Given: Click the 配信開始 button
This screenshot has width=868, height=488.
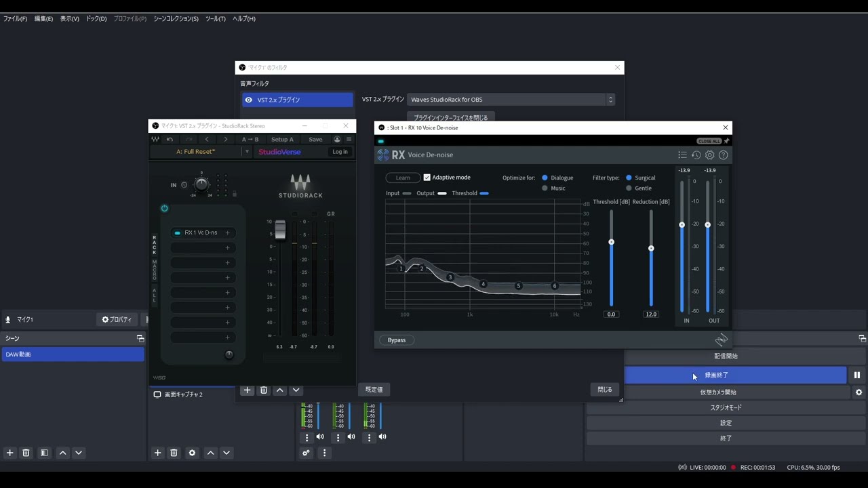Looking at the screenshot, I should pyautogui.click(x=726, y=357).
